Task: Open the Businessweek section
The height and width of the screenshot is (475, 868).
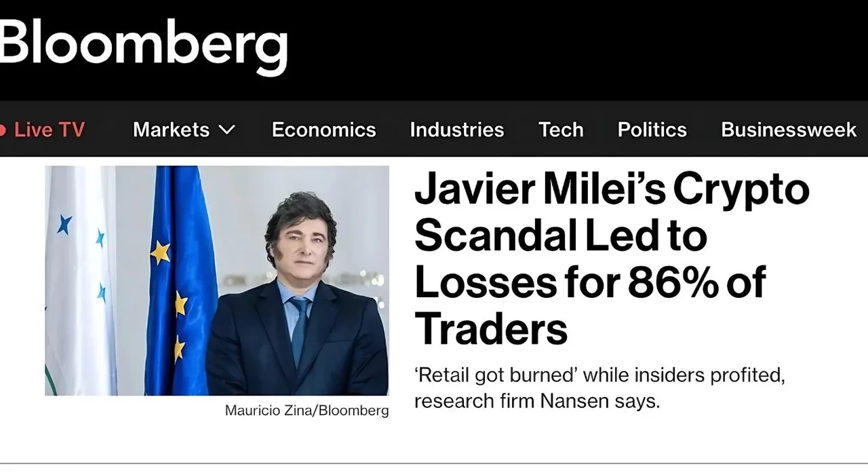Action: pos(788,130)
